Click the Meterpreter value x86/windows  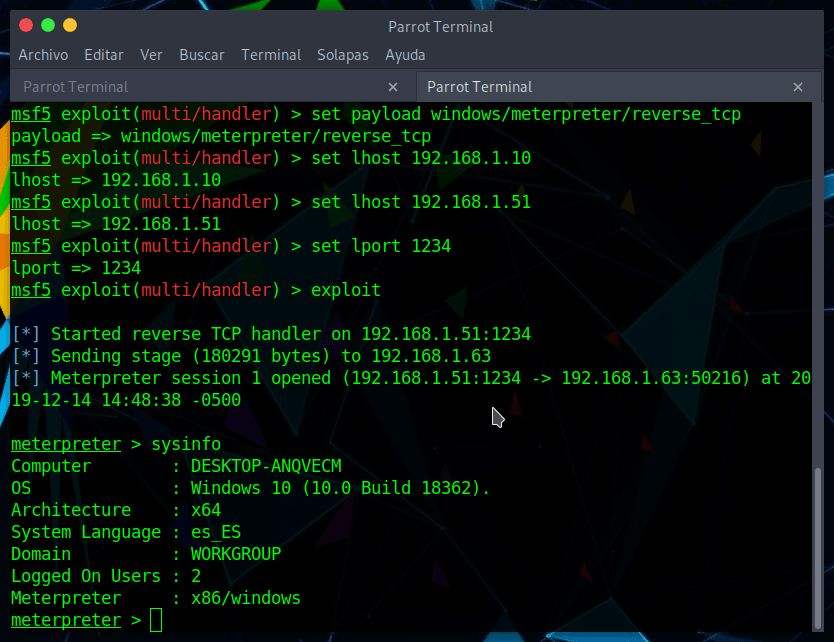(x=246, y=598)
